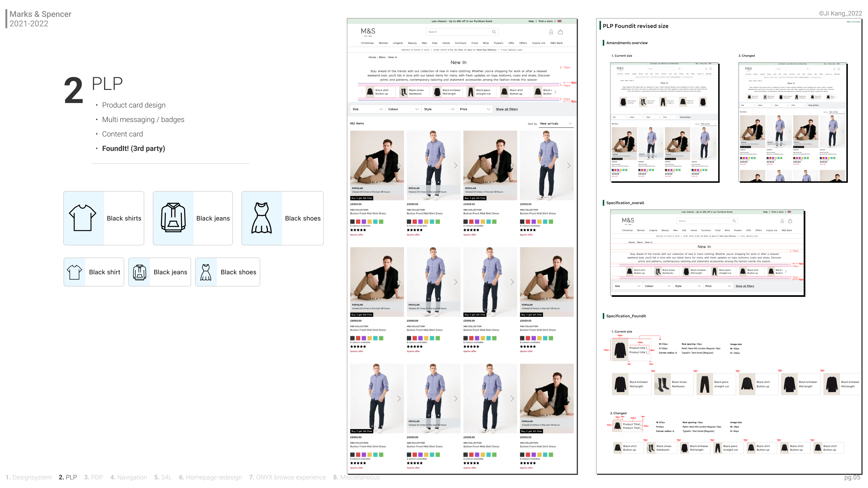Click inside the Search input field
868x488 pixels.
coord(462,32)
